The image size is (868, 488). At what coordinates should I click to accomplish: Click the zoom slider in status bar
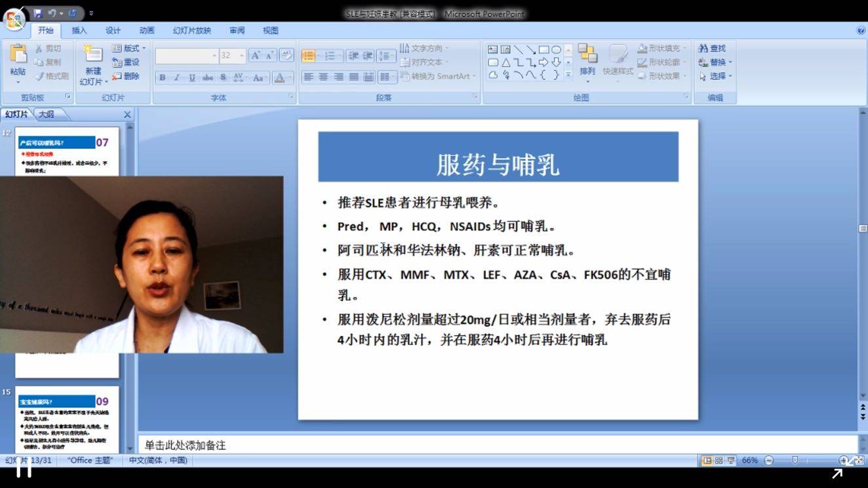tap(795, 460)
